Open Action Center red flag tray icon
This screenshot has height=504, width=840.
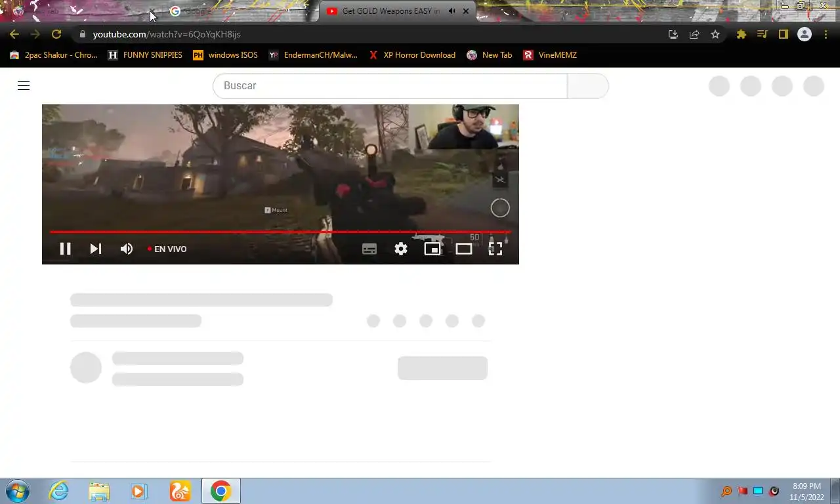point(742,491)
